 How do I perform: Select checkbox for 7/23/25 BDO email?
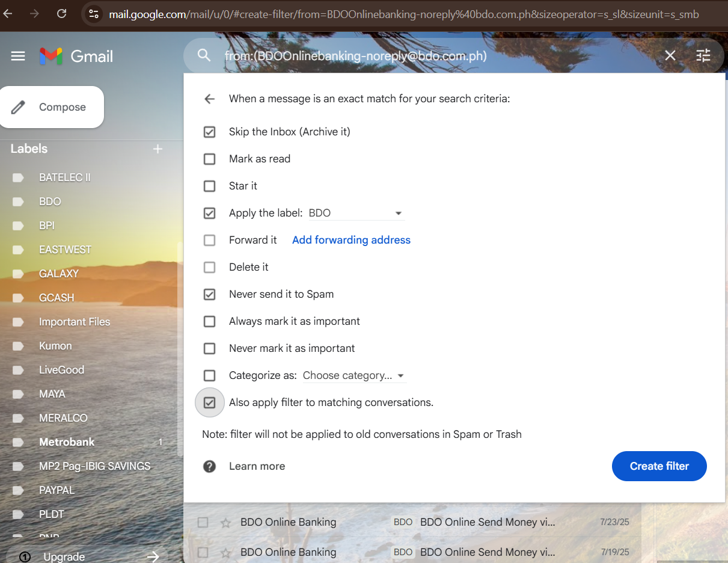(203, 522)
